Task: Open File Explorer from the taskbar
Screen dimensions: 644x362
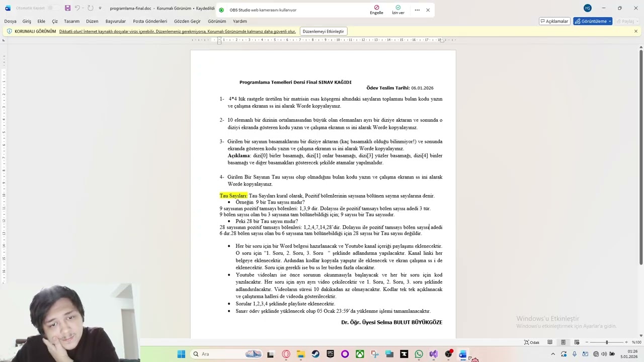Action: [300, 354]
